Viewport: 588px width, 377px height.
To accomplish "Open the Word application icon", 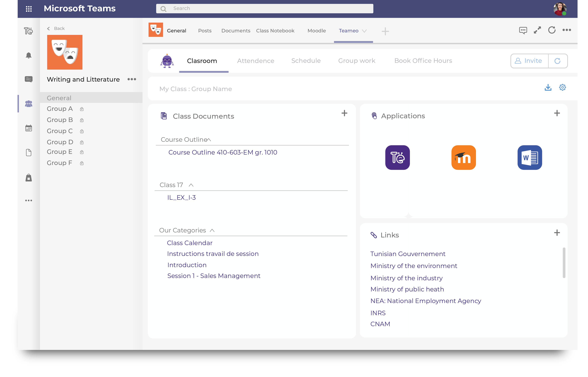I will coord(530,157).
